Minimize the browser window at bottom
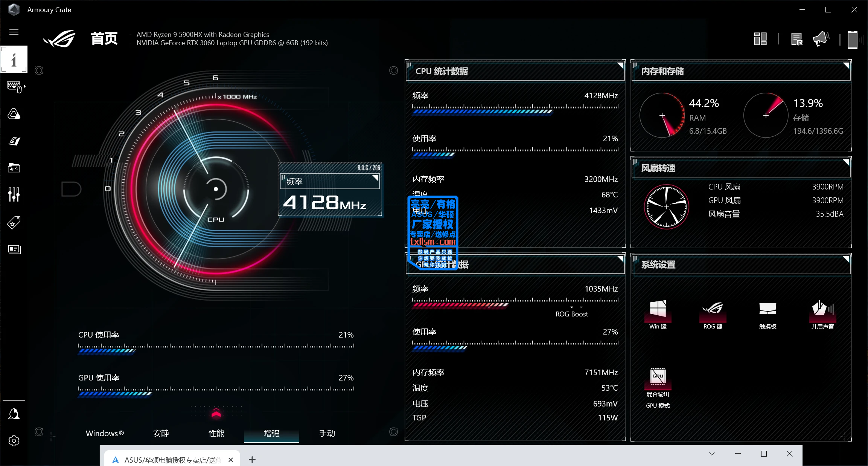868x466 pixels. pos(738,454)
